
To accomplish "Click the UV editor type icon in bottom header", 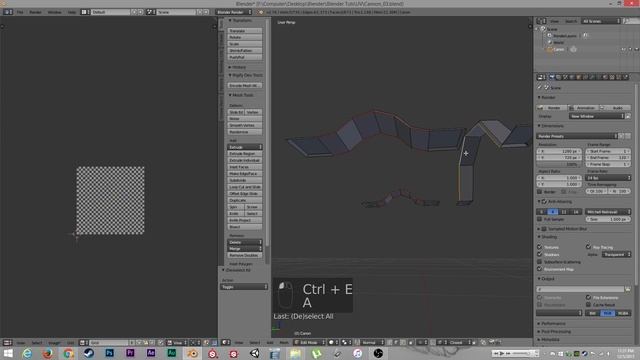I will (x=7, y=342).
